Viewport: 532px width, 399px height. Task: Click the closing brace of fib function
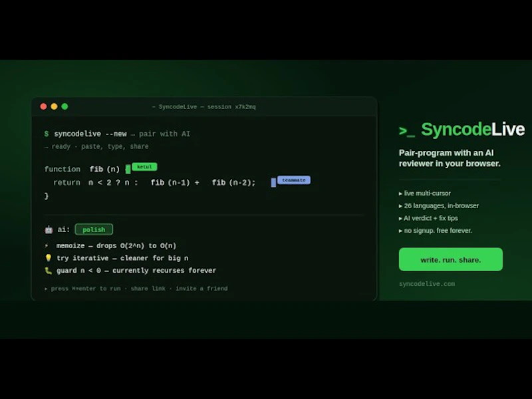pyautogui.click(x=47, y=196)
